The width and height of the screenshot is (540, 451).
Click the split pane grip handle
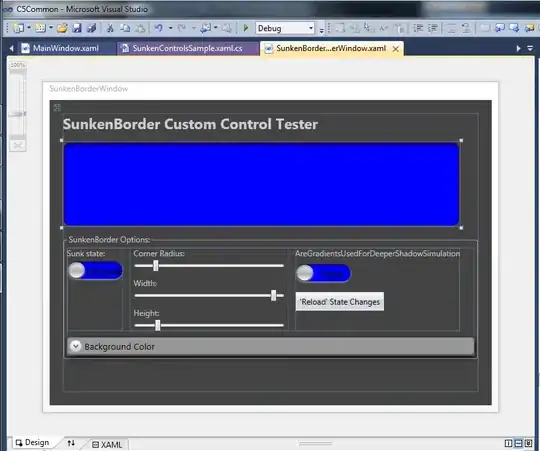(x=315, y=444)
